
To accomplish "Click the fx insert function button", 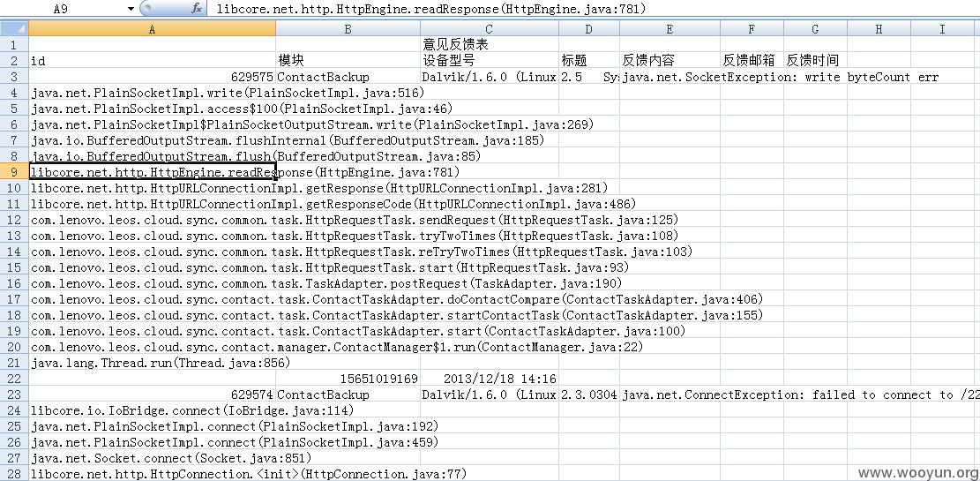I will click(x=196, y=9).
